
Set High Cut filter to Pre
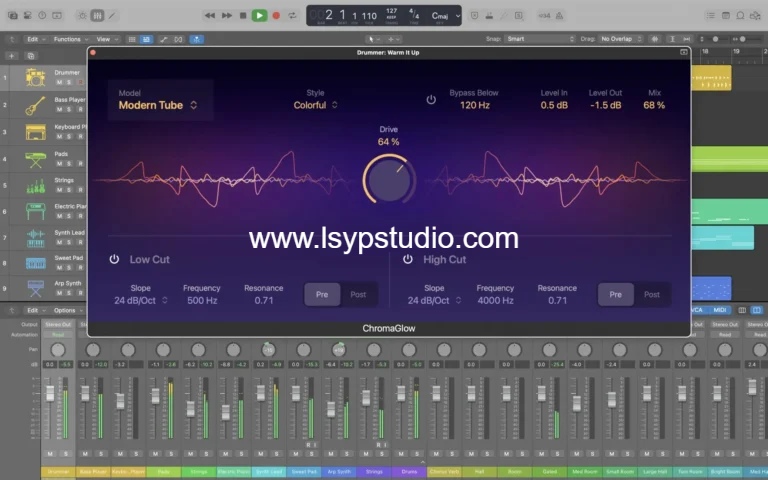pos(616,294)
